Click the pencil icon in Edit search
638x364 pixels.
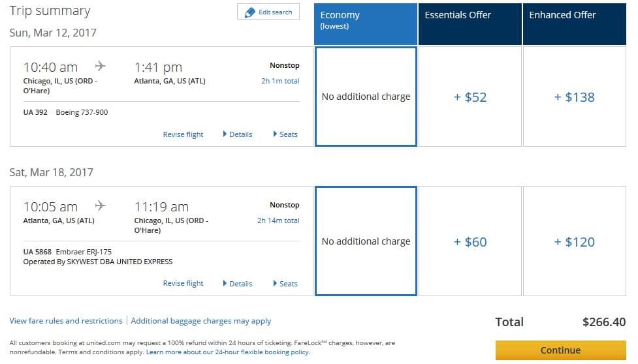[x=250, y=12]
